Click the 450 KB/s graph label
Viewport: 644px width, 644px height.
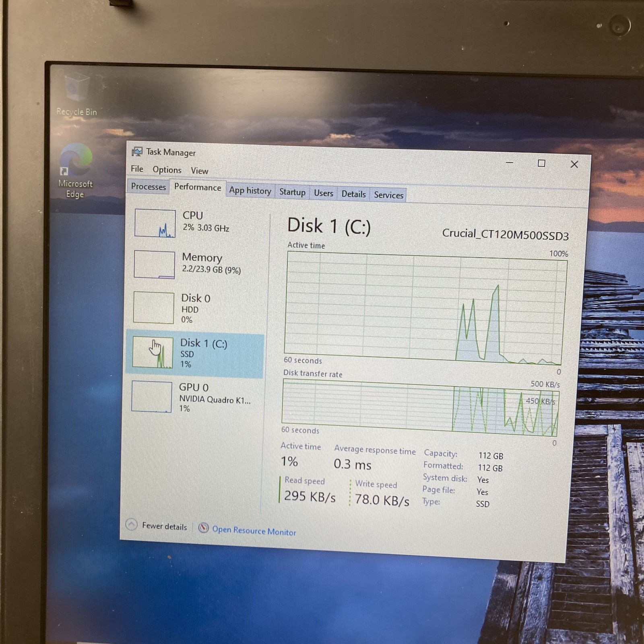pos(541,401)
